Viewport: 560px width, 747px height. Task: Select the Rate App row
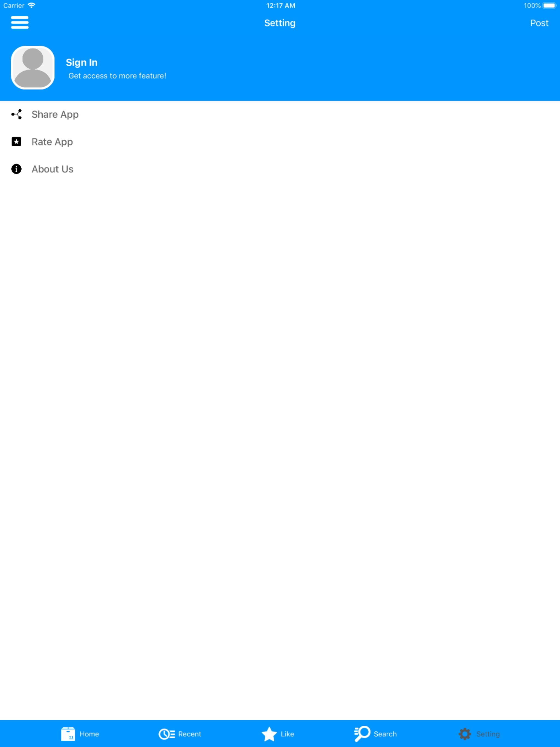tap(280, 142)
